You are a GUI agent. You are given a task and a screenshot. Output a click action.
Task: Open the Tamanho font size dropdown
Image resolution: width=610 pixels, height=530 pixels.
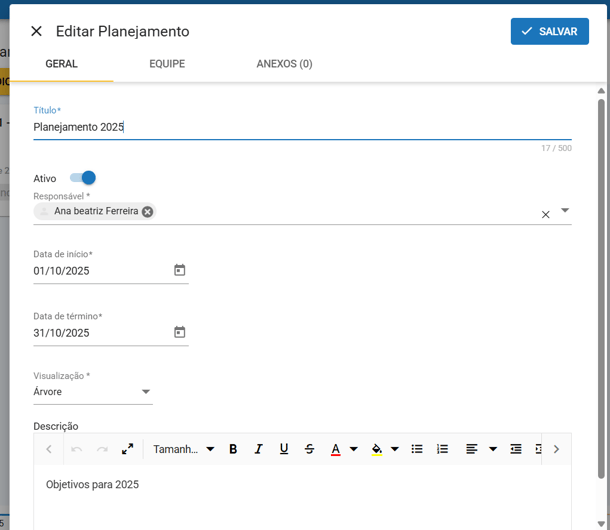(184, 449)
